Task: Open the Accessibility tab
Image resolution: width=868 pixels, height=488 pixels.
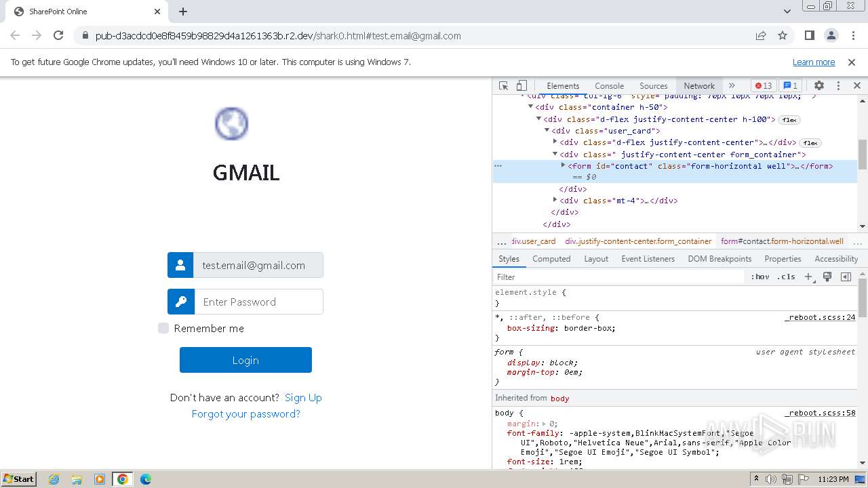Action: coord(836,259)
